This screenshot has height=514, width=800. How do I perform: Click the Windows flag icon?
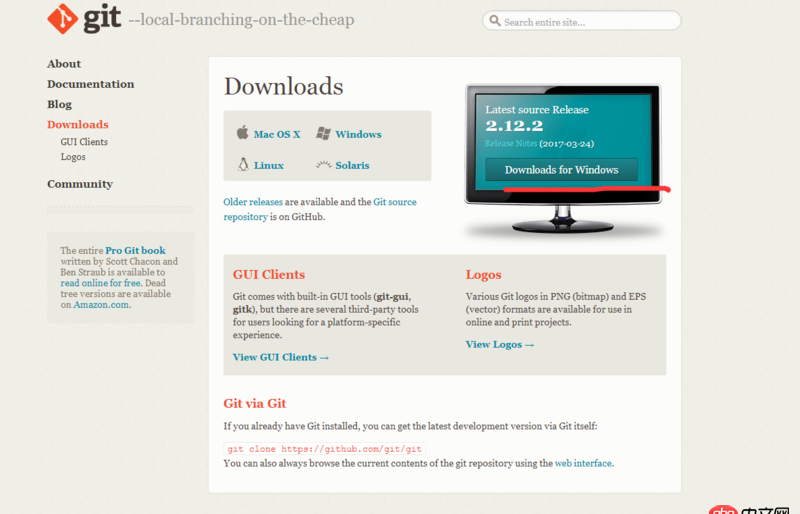point(323,134)
